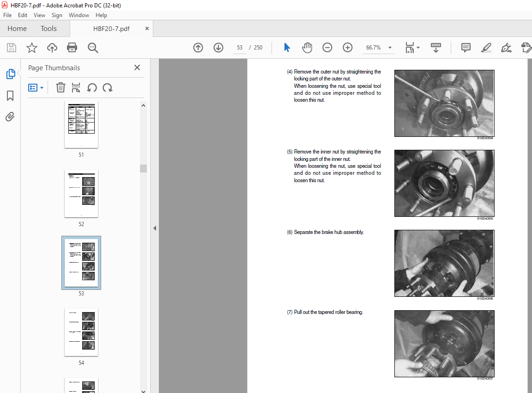Zoom in with plus button

[x=347, y=48]
